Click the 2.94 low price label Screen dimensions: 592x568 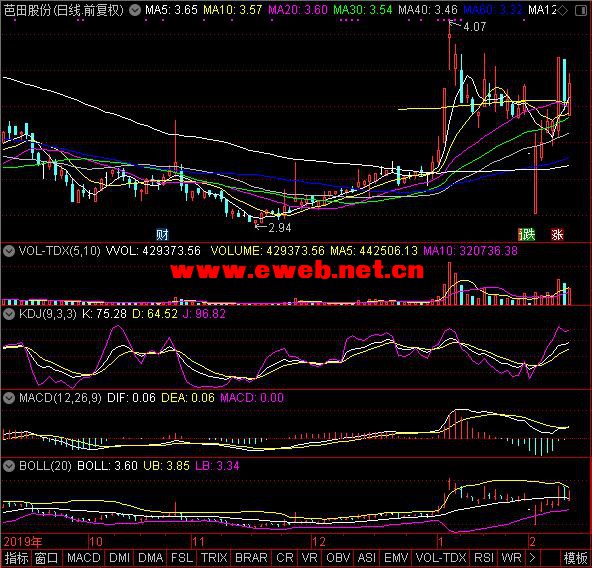pyautogui.click(x=280, y=228)
